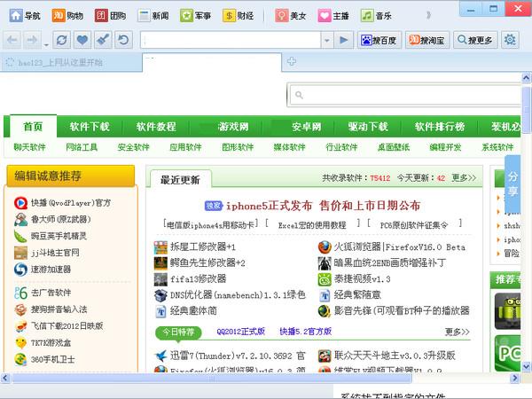Select the 最近更新 tab
This screenshot has width=532, height=399.
[x=180, y=179]
